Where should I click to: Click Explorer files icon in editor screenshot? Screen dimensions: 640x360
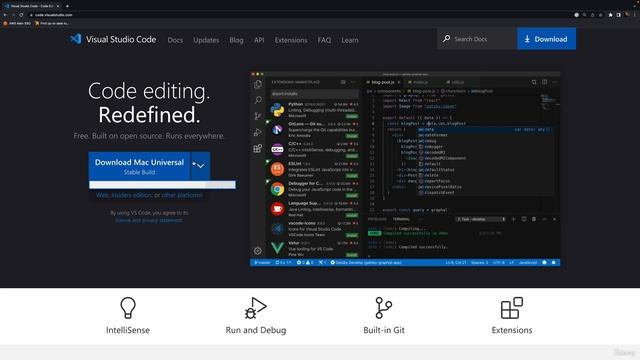click(x=258, y=84)
